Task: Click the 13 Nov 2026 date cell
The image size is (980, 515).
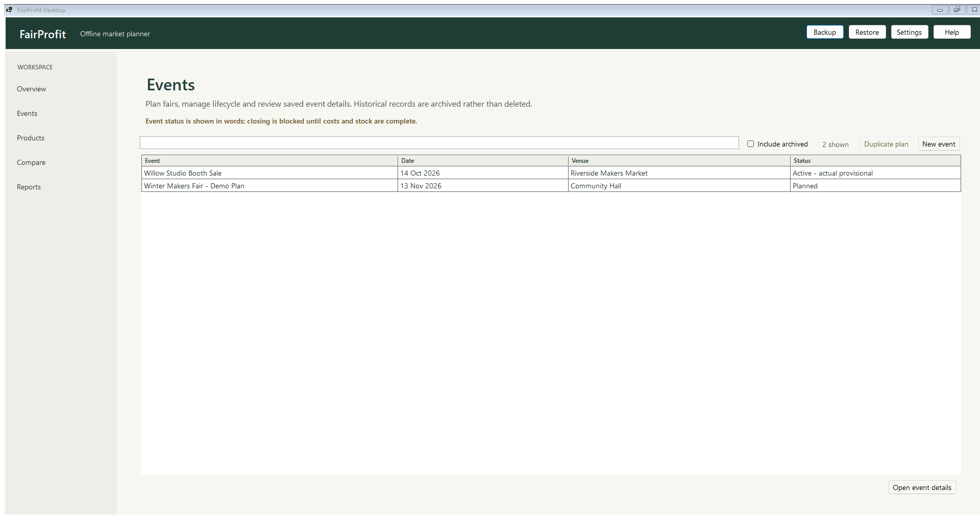Action: (x=483, y=186)
